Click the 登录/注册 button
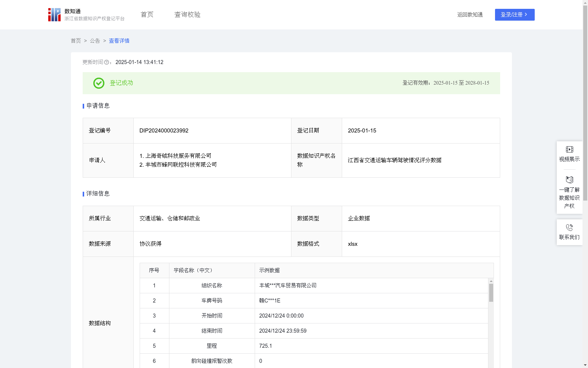The height and width of the screenshot is (368, 588). pos(514,15)
